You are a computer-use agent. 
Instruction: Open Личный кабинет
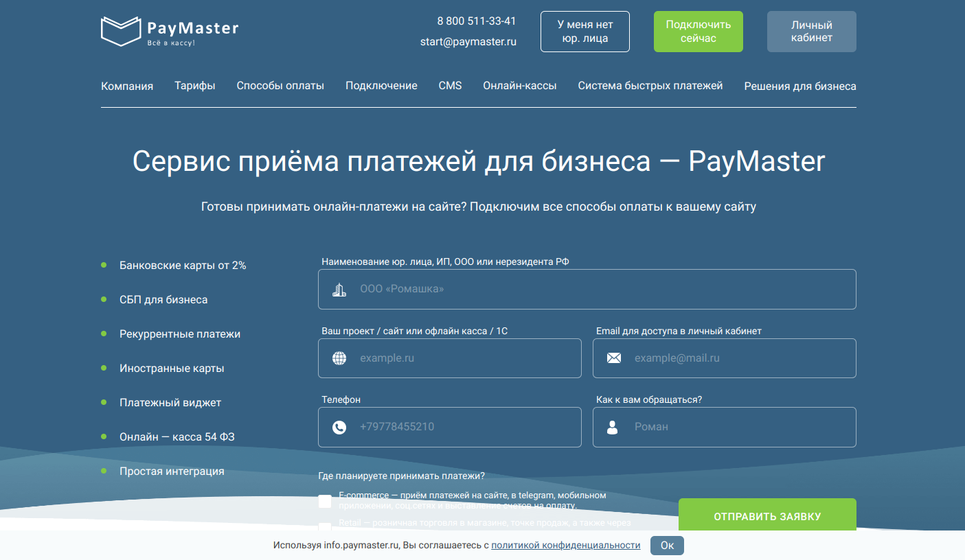812,32
